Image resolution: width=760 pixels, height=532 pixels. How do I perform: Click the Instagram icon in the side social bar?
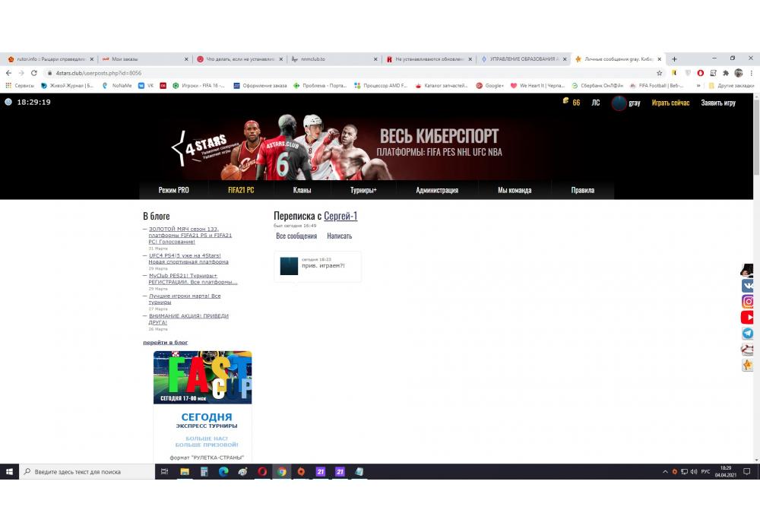748,302
